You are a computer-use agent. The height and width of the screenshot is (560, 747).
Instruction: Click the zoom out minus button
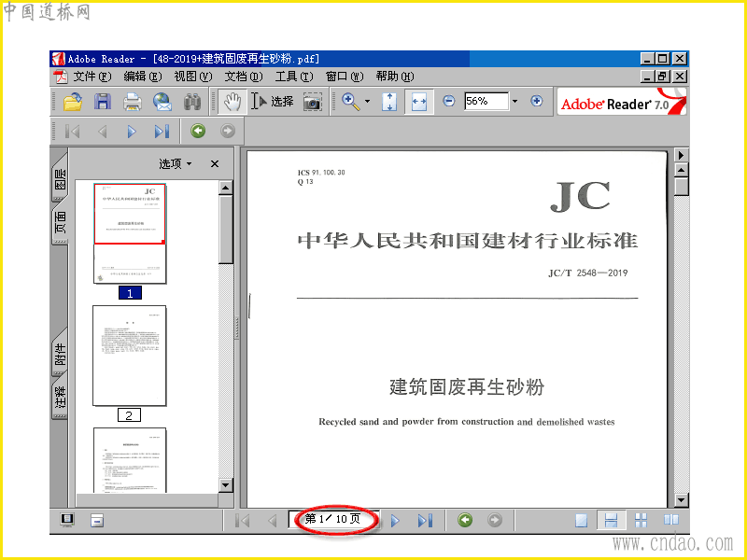coord(449,101)
